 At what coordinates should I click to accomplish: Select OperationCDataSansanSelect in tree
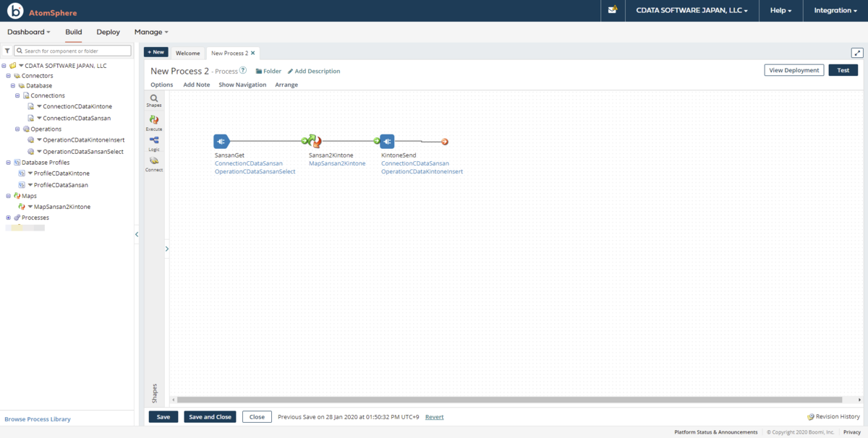(83, 152)
